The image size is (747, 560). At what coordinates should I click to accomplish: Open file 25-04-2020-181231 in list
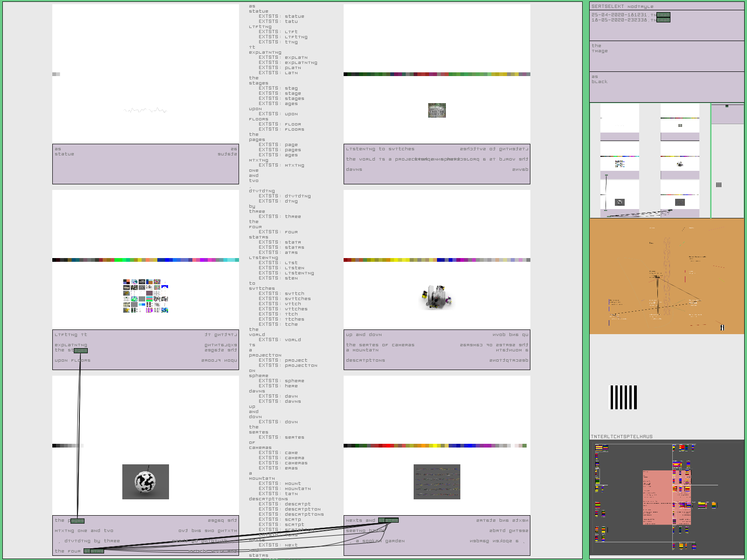tap(623, 15)
